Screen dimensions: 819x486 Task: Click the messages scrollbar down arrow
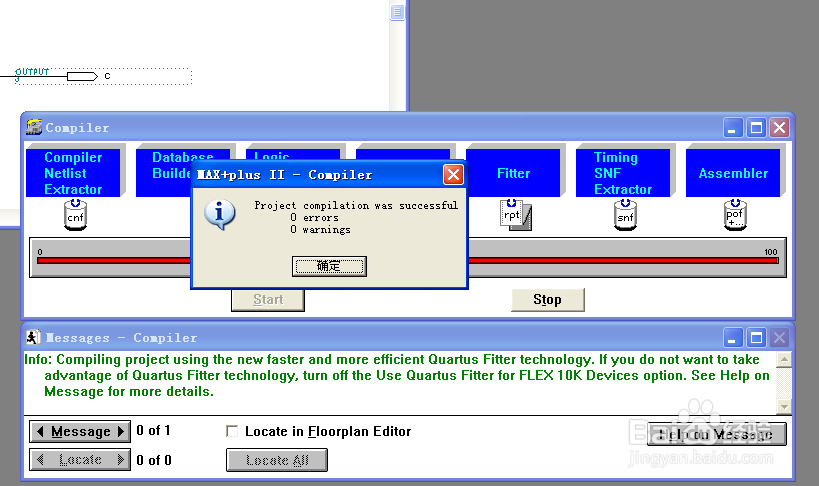pos(783,406)
